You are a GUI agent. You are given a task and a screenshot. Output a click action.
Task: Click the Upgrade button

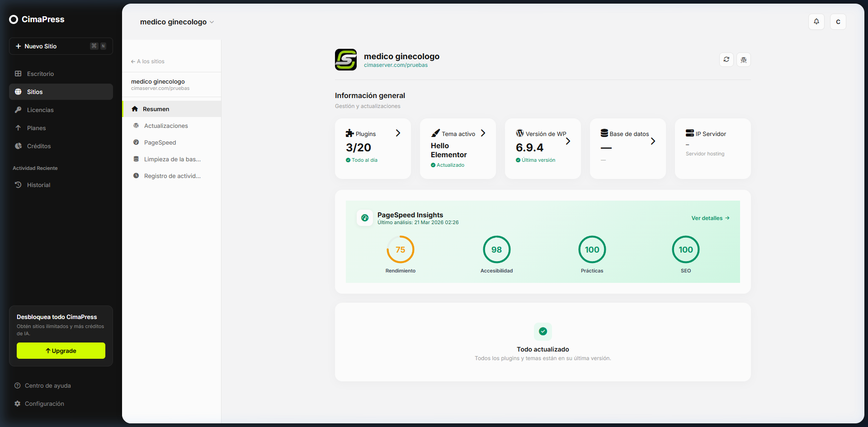[x=61, y=351]
